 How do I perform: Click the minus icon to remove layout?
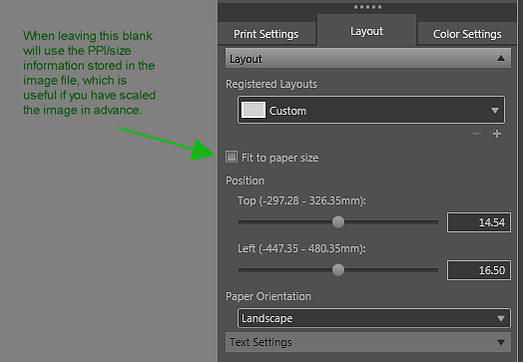tap(477, 134)
